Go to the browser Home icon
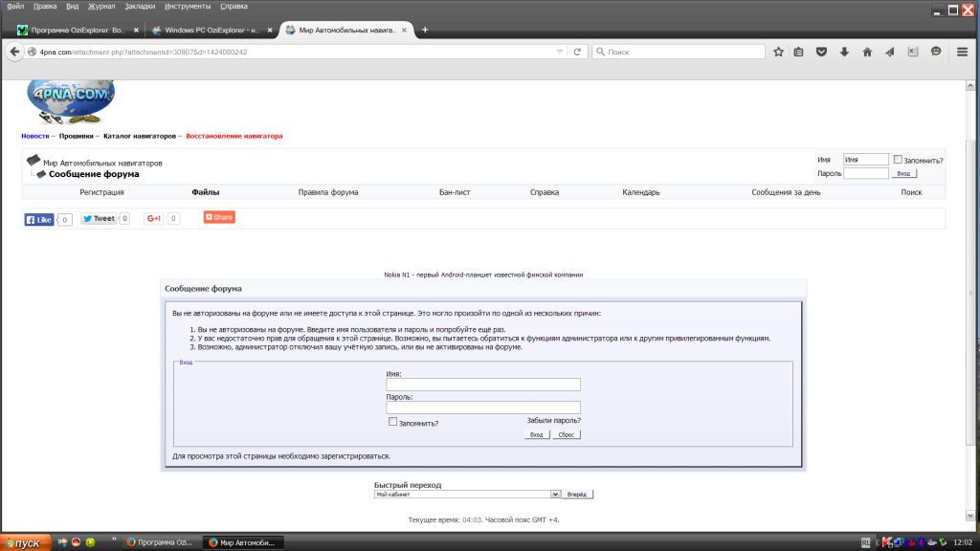The width and height of the screenshot is (980, 551). point(867,52)
